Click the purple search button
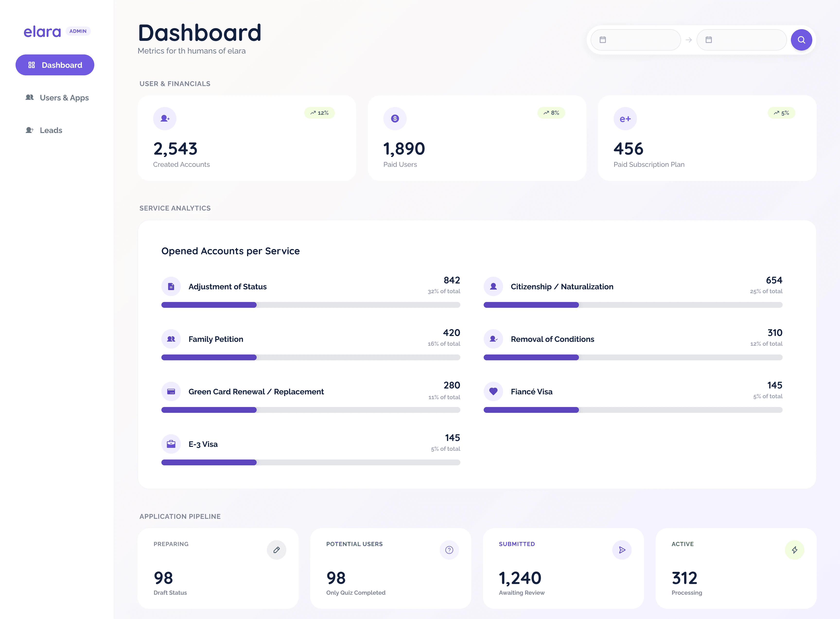Image resolution: width=840 pixels, height=619 pixels. coord(801,40)
